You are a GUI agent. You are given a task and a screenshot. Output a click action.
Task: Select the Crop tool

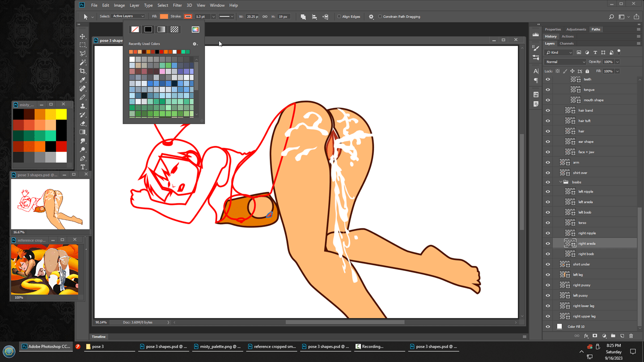pyautogui.click(x=83, y=71)
